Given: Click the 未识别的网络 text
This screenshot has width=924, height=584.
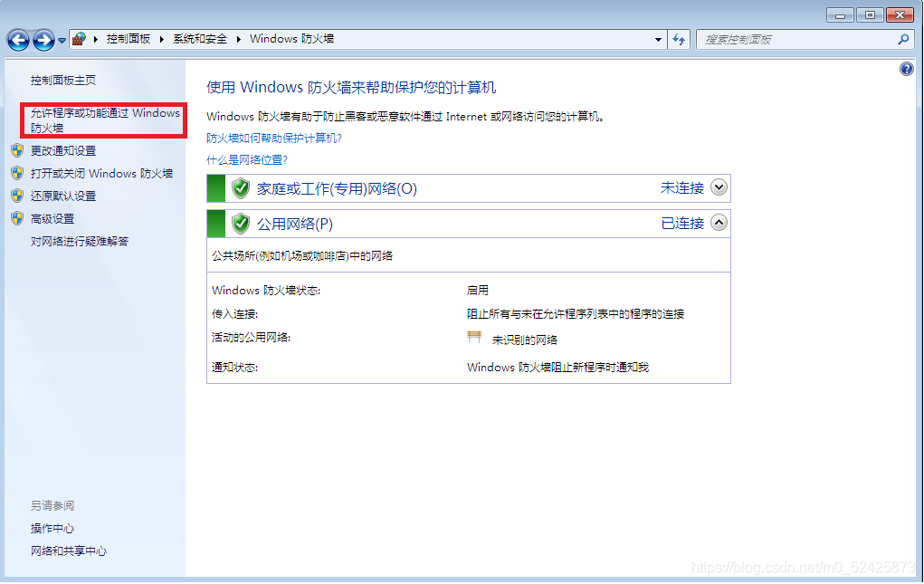Looking at the screenshot, I should click(525, 340).
